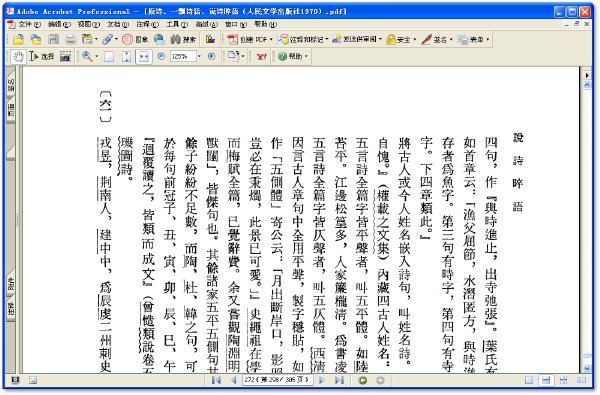Screen dimensions: 600x395
Task: Click the rotate page view icon
Action: pyautogui.click(x=232, y=56)
